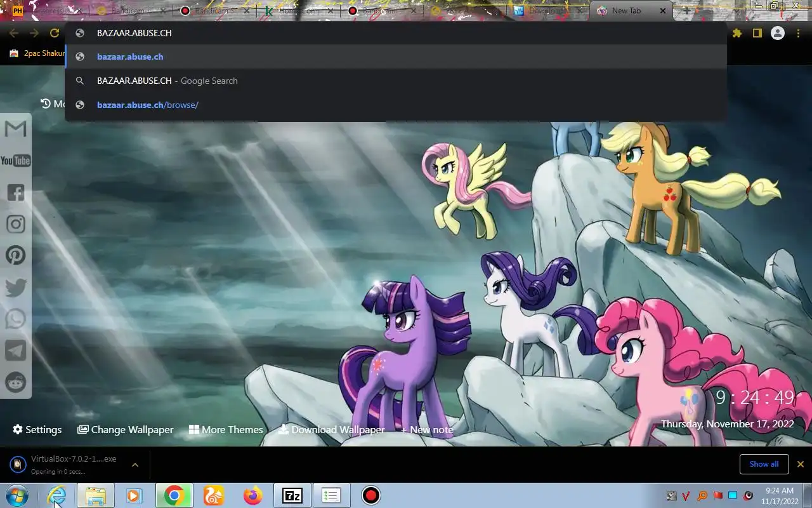This screenshot has width=812, height=508.
Task: Close the New Tab tab
Action: [x=664, y=11]
